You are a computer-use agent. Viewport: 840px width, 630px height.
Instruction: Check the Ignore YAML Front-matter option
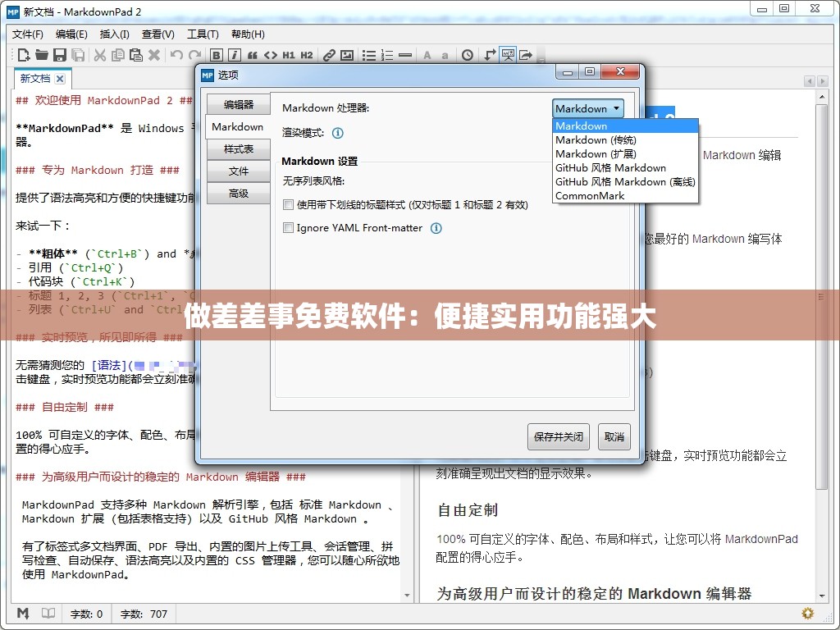coord(288,228)
